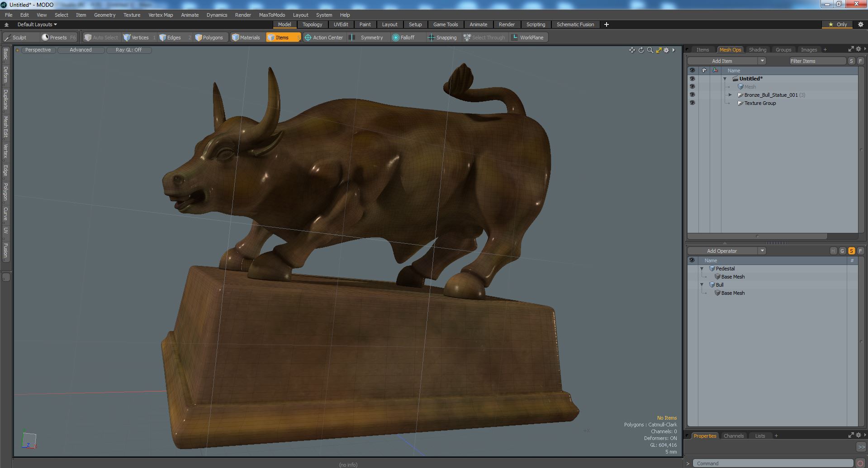Toggle visibility of the Mesh item
The width and height of the screenshot is (868, 468).
[x=692, y=87]
